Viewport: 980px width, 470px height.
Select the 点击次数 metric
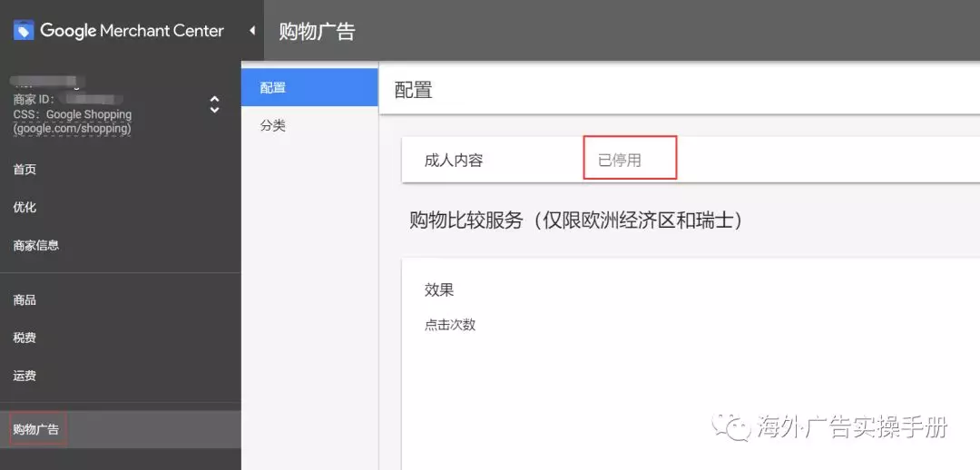pos(450,325)
